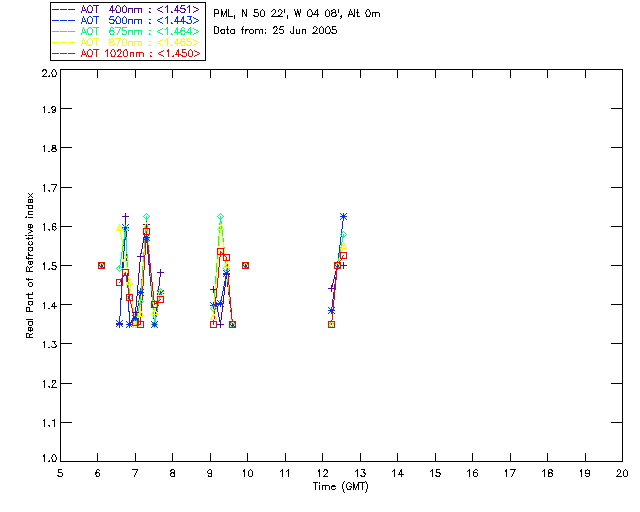Click the 20 tick label on x-axis
Screen dimensions: 640x512
pos(622,473)
